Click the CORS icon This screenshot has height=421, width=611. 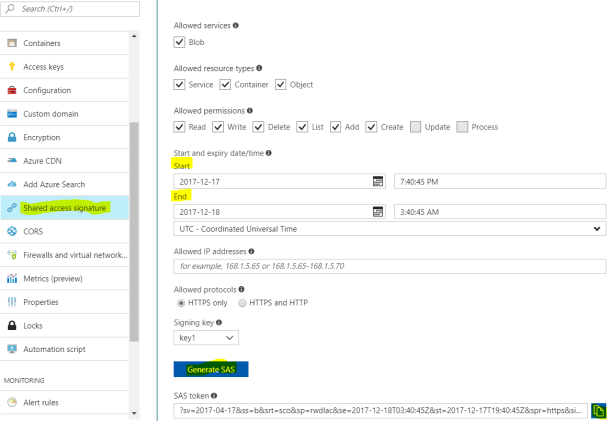12,232
